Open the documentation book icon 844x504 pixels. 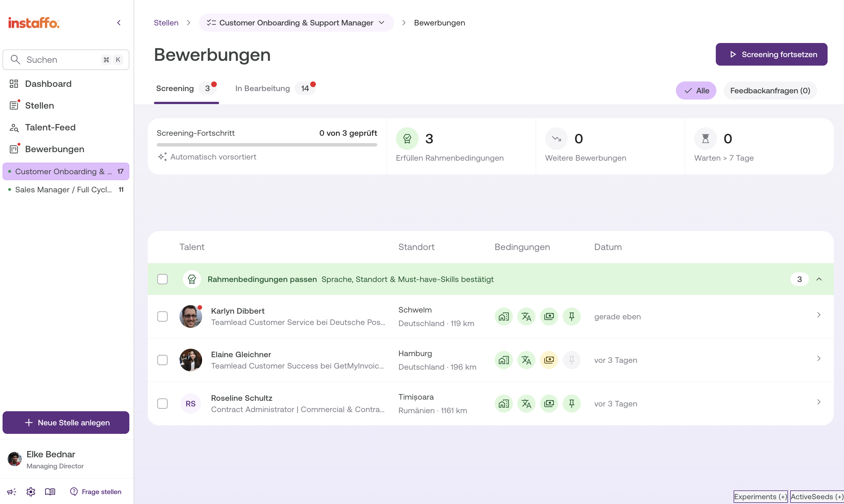50,492
